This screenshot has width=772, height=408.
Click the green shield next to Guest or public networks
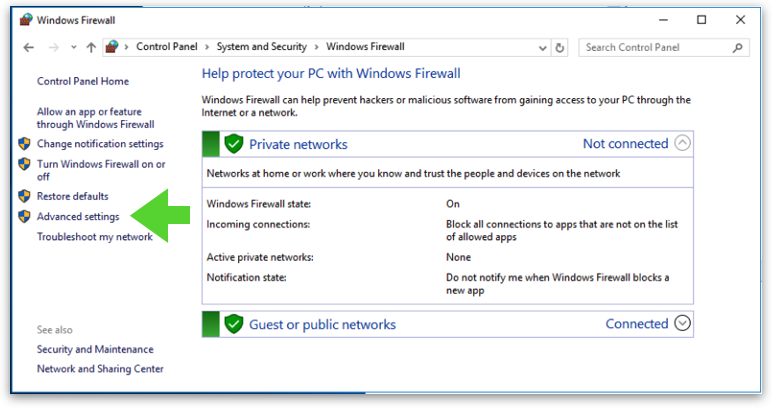pyautogui.click(x=234, y=324)
